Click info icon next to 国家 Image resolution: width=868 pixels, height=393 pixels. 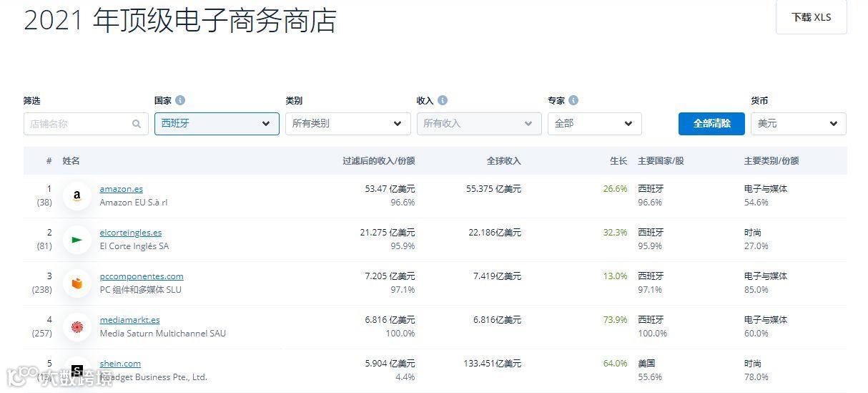click(x=180, y=101)
